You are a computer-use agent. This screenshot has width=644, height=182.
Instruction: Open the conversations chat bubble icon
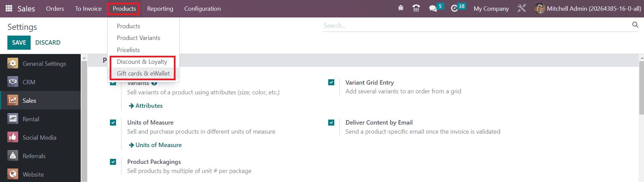pos(433,8)
